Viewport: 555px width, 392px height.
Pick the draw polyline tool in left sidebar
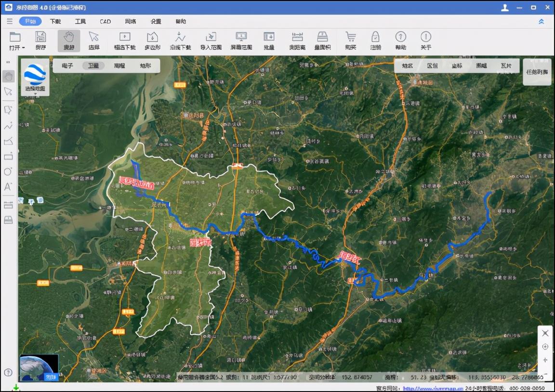pyautogui.click(x=8, y=126)
